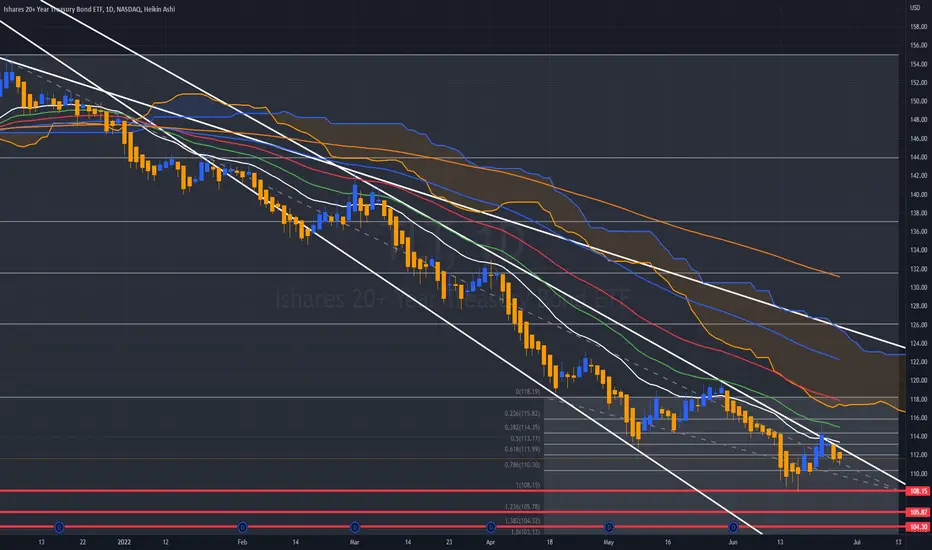Click the 158.00 price axis label
Image resolution: width=932 pixels, height=550 pixels.
918,27
